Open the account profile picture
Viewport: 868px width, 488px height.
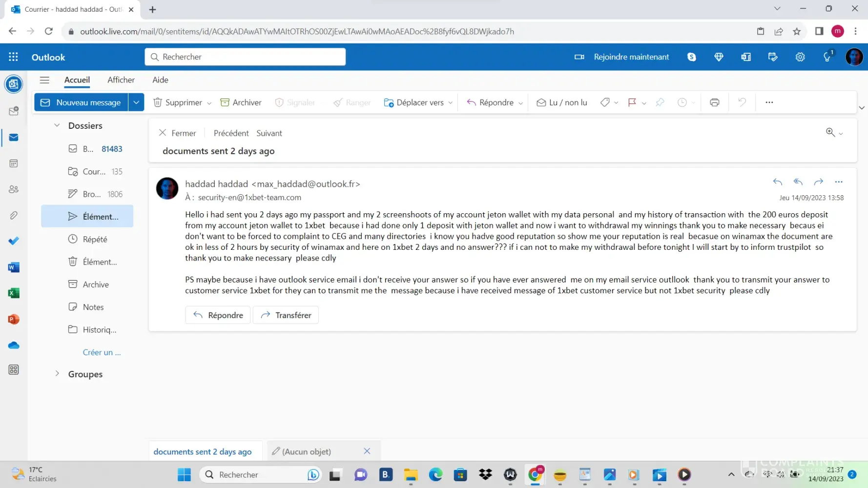(x=854, y=57)
